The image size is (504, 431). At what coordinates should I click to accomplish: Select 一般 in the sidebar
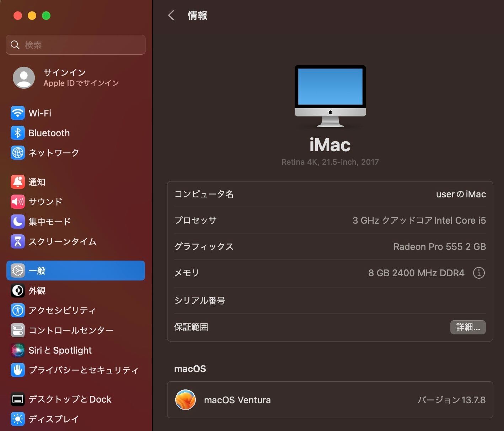[x=76, y=271]
